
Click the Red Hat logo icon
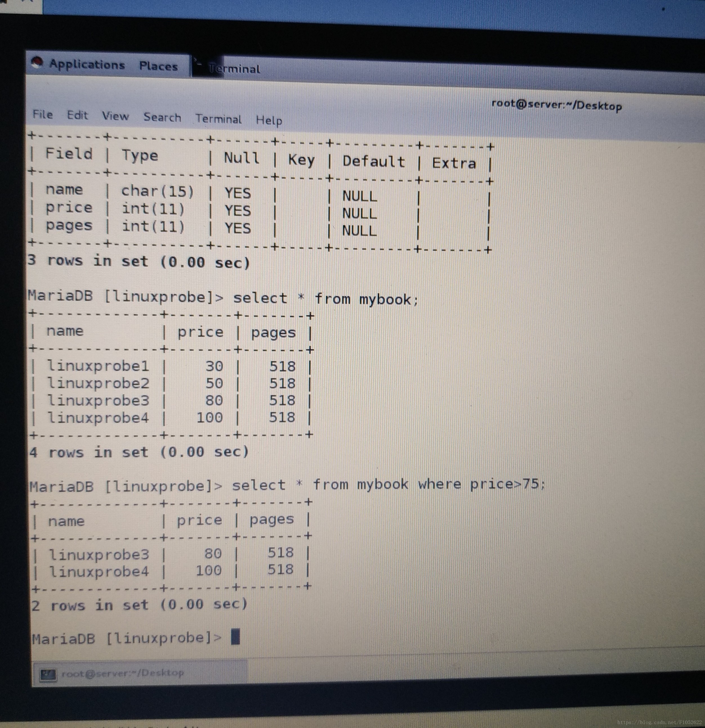point(37,62)
